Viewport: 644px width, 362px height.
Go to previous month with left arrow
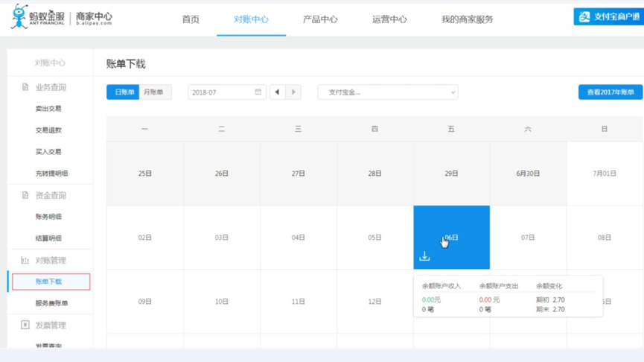(277, 92)
